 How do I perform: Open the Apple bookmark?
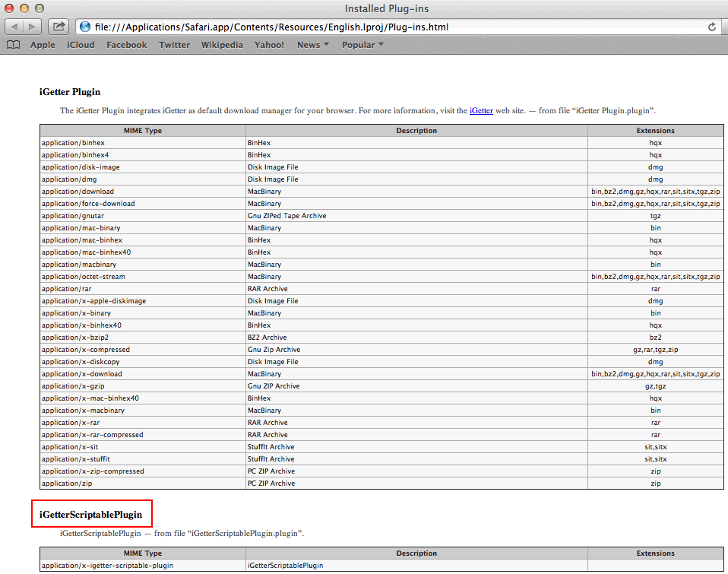tap(43, 45)
